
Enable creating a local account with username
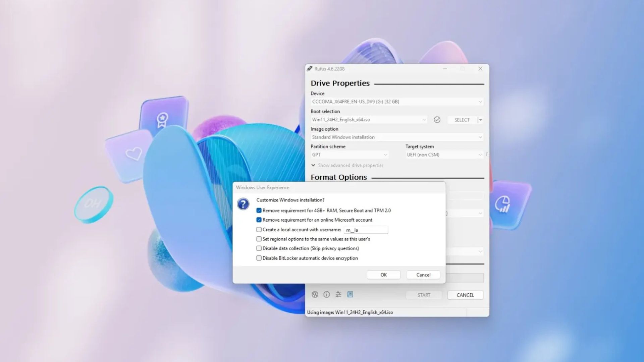[x=259, y=229]
